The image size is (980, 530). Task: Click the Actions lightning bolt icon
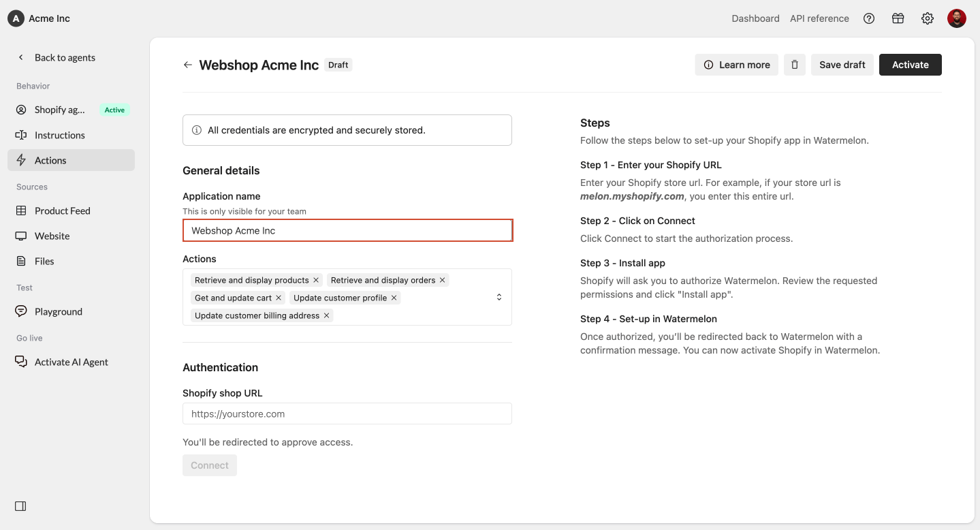pos(21,160)
